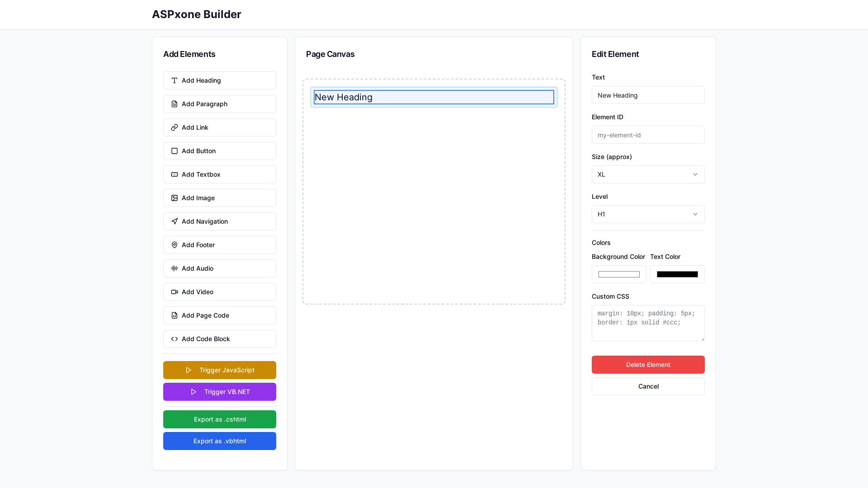Expand Level list via its chevron arrow
868x488 pixels.
point(695,214)
